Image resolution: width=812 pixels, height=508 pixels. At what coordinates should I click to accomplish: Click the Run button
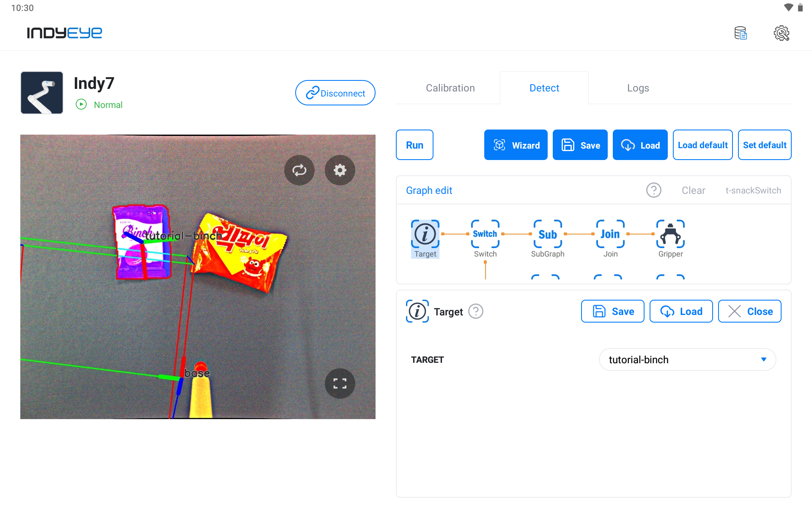(x=414, y=145)
